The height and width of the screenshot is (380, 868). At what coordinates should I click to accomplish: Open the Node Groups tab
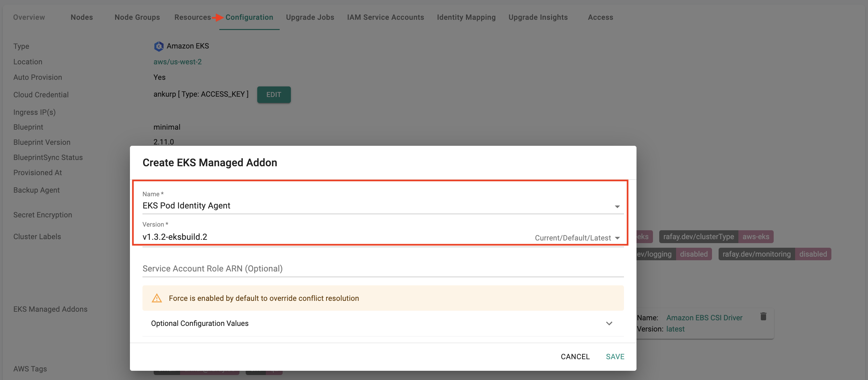coord(137,17)
